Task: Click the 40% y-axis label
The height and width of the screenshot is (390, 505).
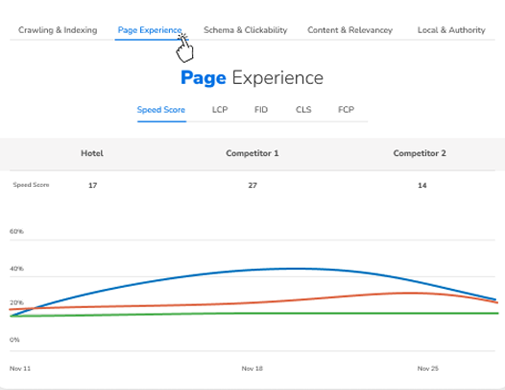Action: 17,268
